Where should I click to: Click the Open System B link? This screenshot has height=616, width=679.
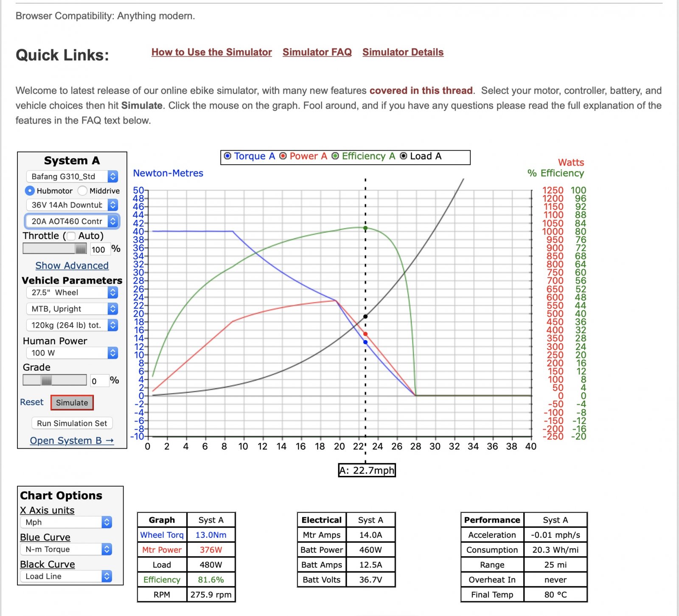click(x=72, y=441)
